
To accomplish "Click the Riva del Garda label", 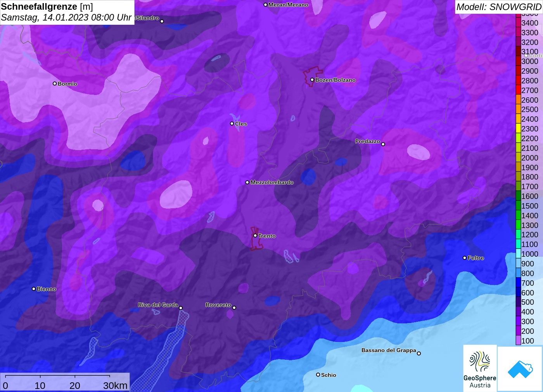I will [x=158, y=305].
